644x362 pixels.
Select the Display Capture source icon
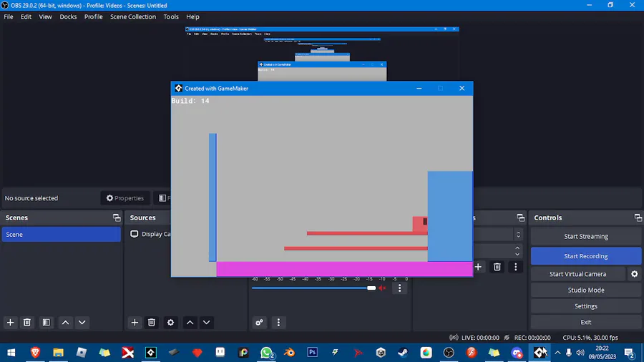tap(135, 234)
